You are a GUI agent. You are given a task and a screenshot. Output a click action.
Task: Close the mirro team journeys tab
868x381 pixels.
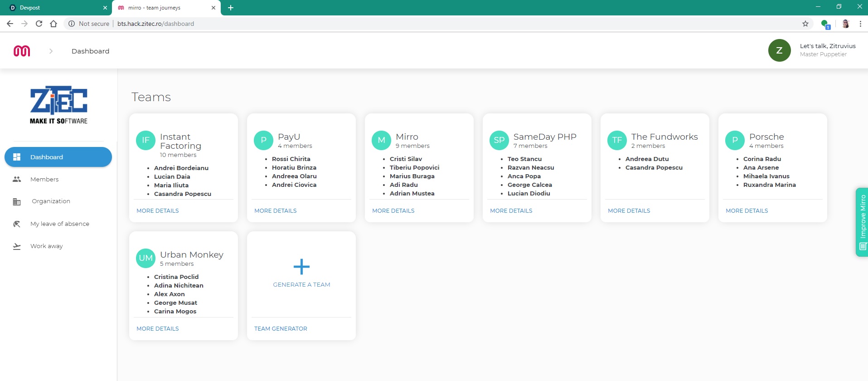213,8
